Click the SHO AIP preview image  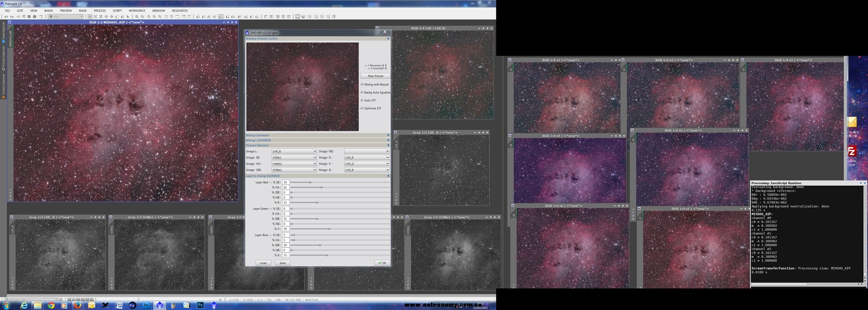click(302, 87)
